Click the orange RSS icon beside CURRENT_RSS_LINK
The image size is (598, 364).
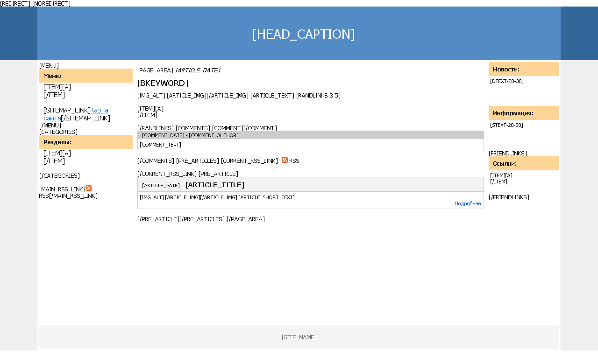pos(285,160)
